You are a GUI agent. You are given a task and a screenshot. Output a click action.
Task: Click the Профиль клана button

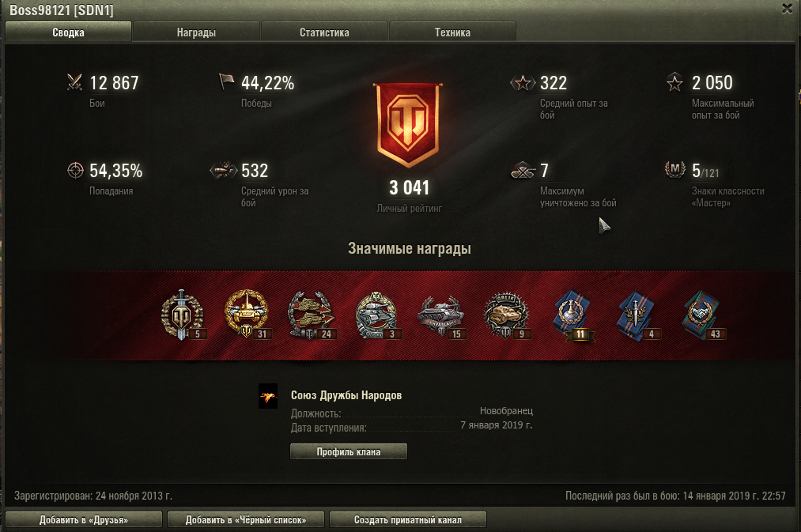click(349, 451)
